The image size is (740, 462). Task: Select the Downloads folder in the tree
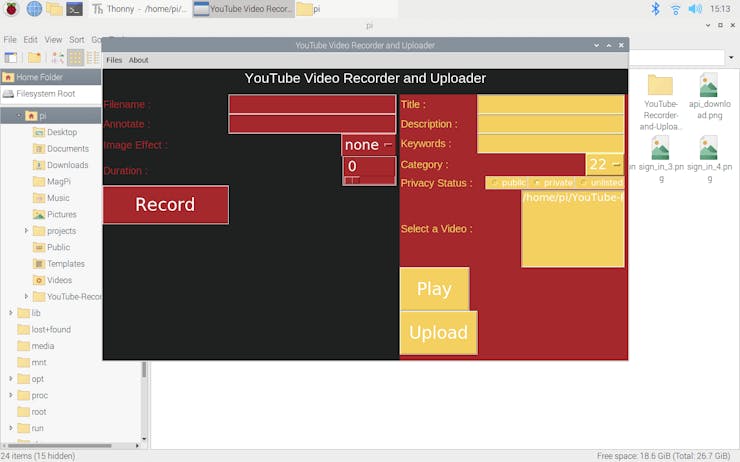click(60, 165)
